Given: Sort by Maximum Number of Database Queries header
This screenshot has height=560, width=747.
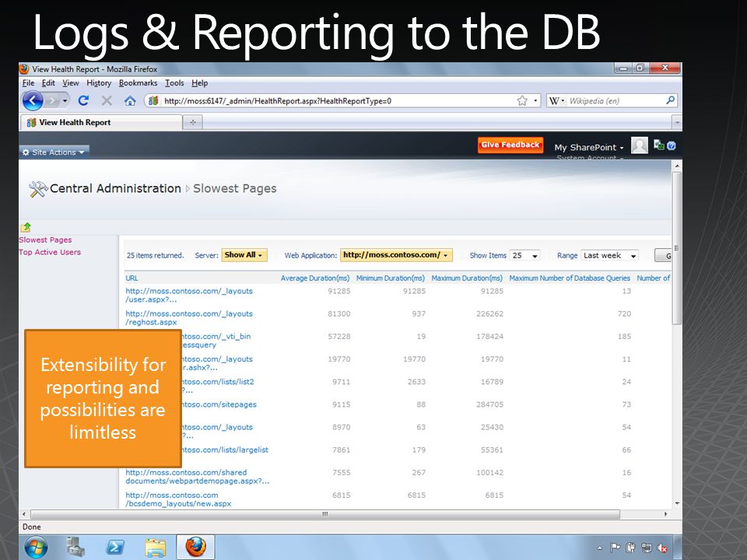Looking at the screenshot, I should click(570, 278).
